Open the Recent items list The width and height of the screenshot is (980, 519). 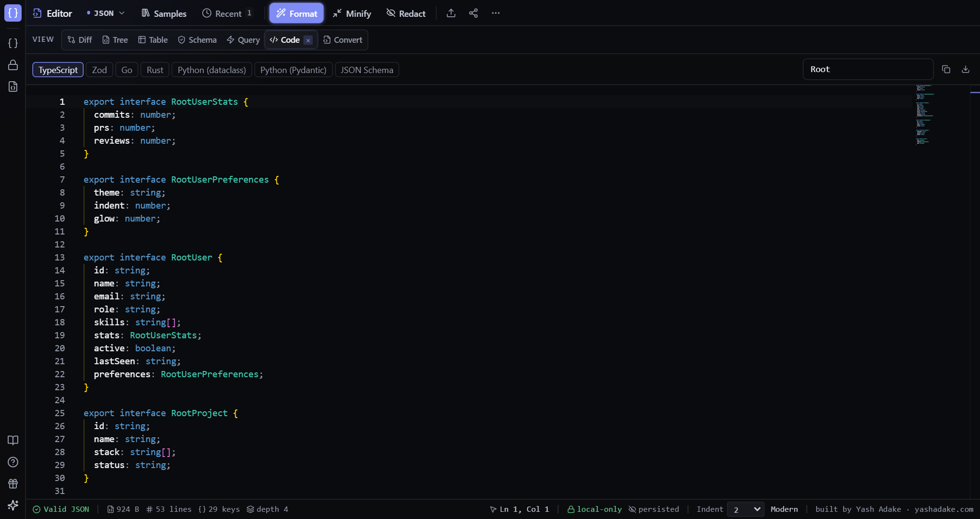tap(227, 13)
